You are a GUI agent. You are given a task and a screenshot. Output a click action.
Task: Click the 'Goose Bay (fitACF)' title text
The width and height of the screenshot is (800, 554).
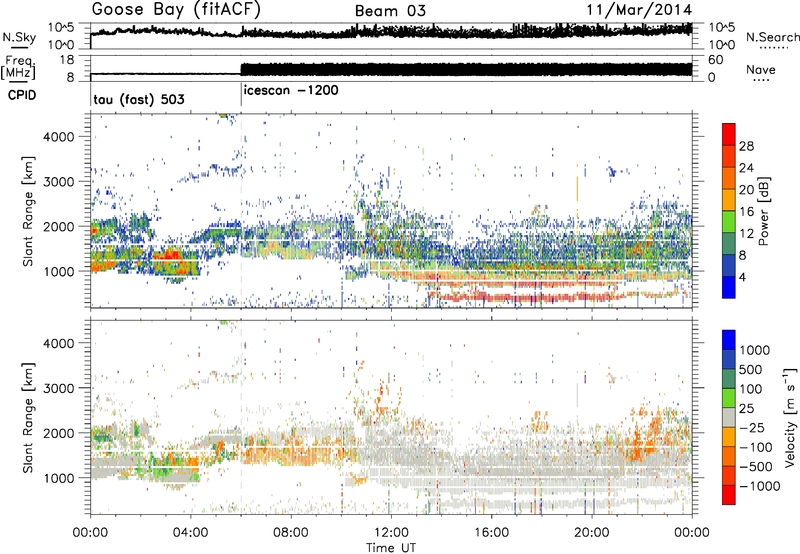tap(176, 10)
